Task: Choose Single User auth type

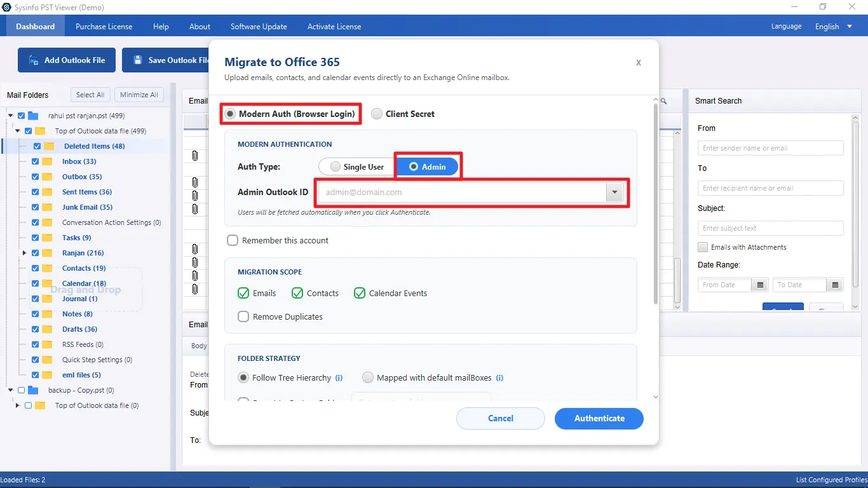Action: (356, 166)
